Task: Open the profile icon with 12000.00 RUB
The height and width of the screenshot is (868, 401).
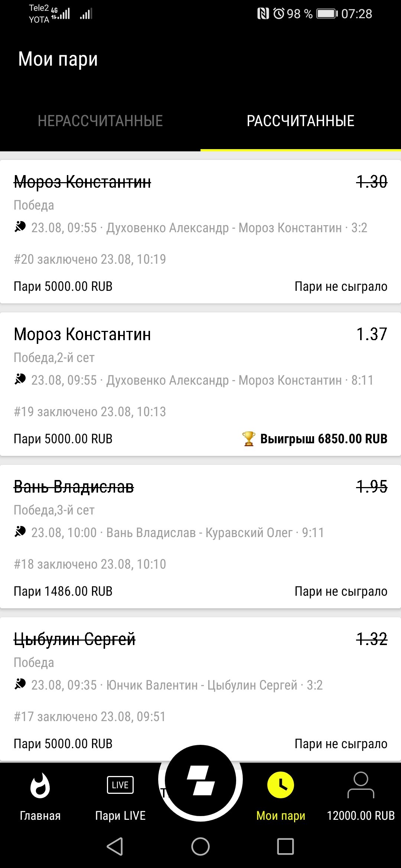Action: pyautogui.click(x=361, y=785)
